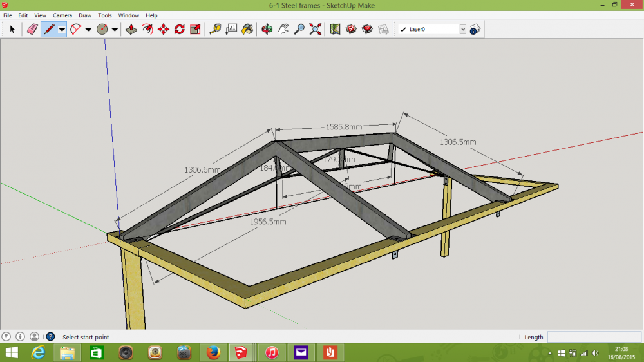Expand the Arc tool dropdown arrow
Image resolution: width=644 pixels, height=362 pixels.
tap(88, 29)
